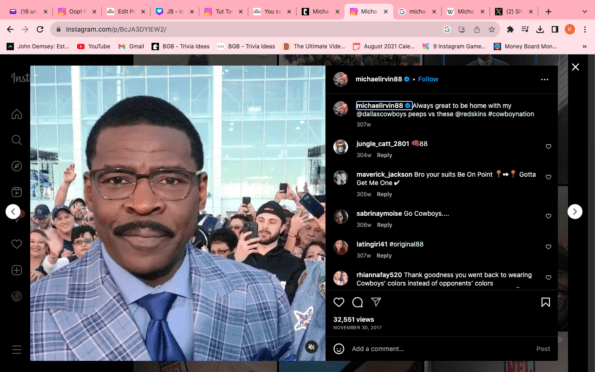Reply to maverick_jackson's comment

point(384,194)
